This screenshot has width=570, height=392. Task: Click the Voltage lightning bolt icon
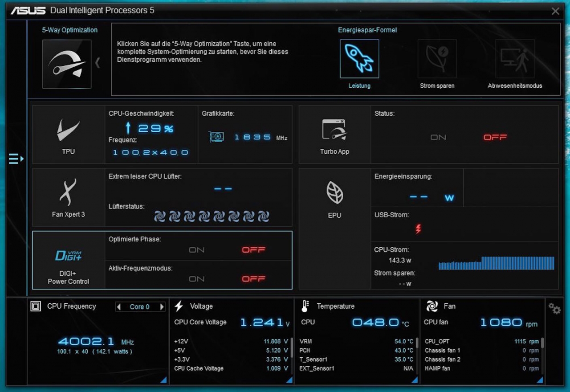(x=179, y=306)
